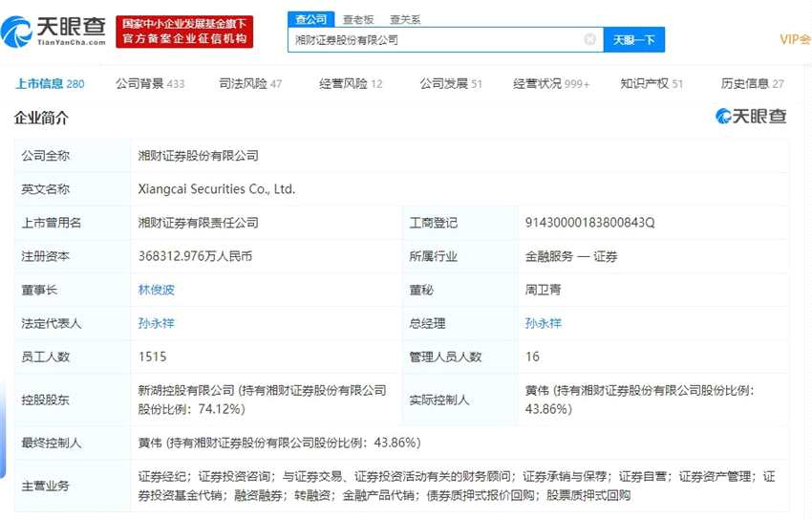Open the 司法风险 47 tab
Screen dimensions: 812x520
click(250, 83)
